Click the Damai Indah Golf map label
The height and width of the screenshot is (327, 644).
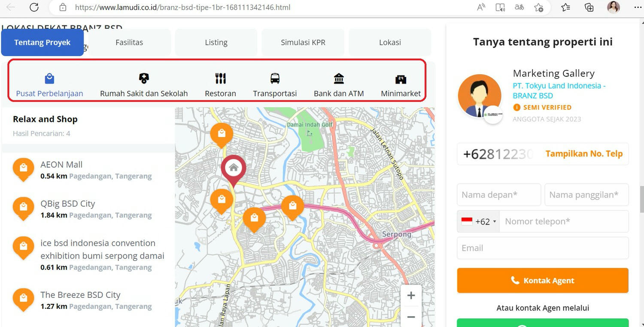point(310,124)
